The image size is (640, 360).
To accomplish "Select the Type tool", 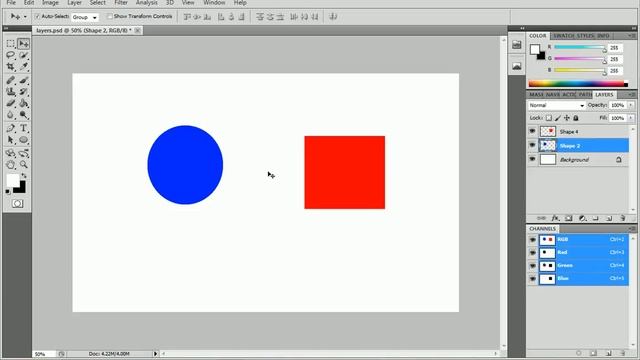I will (23, 128).
